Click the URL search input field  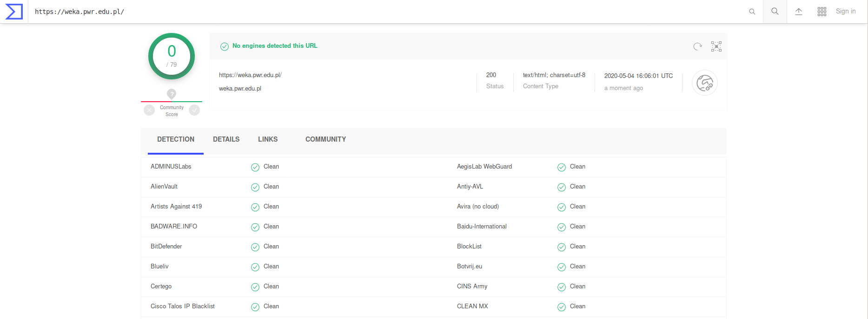[x=372, y=12]
